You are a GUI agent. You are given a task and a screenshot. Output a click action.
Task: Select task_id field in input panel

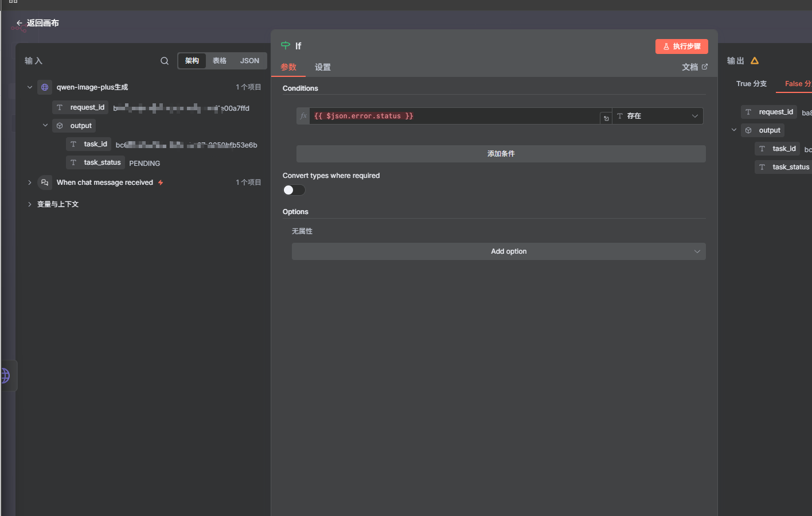tap(88, 144)
